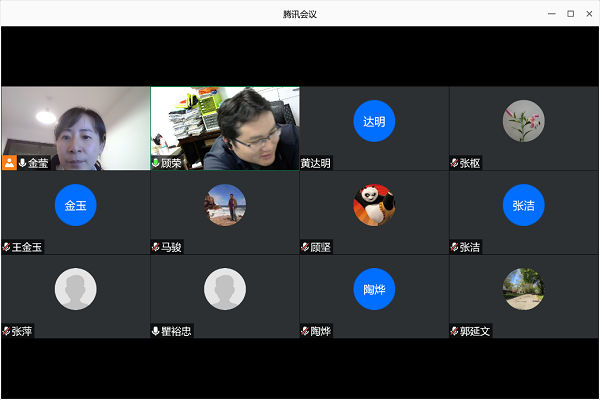This screenshot has height=400, width=600.
Task: Click muted microphone icon beside 王金玉
Action: (7, 247)
